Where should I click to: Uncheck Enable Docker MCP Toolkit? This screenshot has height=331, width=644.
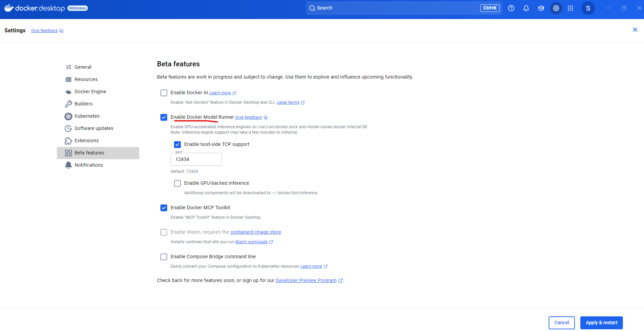[164, 208]
